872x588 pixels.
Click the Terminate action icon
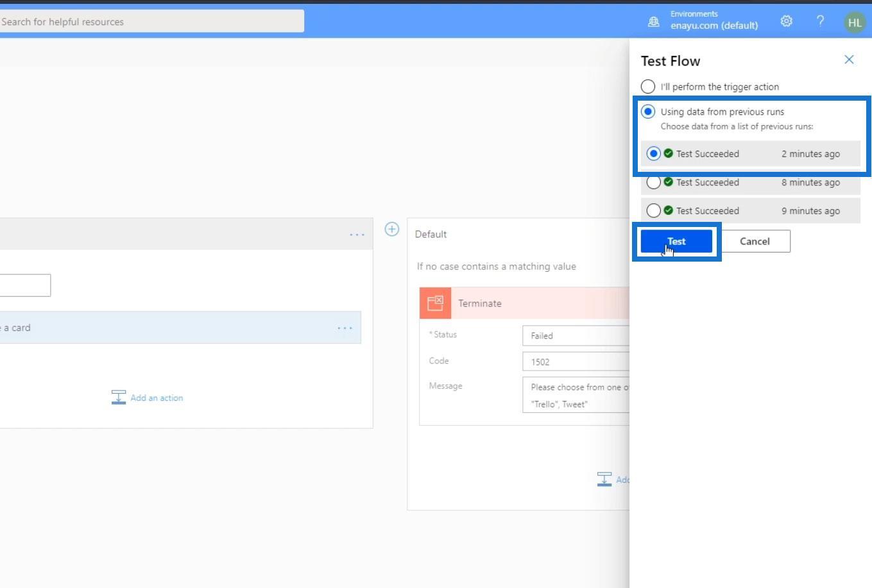click(x=435, y=303)
